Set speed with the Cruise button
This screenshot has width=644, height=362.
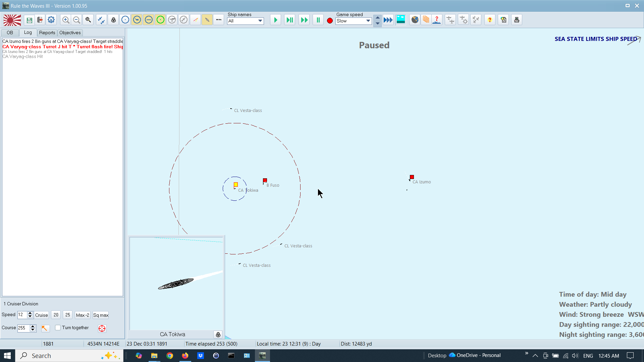click(42, 315)
